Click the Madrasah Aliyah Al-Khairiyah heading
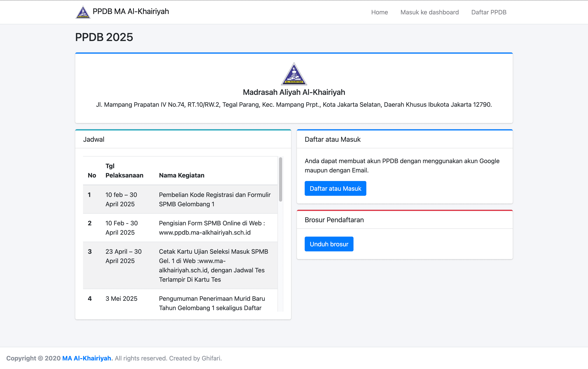Image resolution: width=588 pixels, height=369 pixels. point(294,92)
